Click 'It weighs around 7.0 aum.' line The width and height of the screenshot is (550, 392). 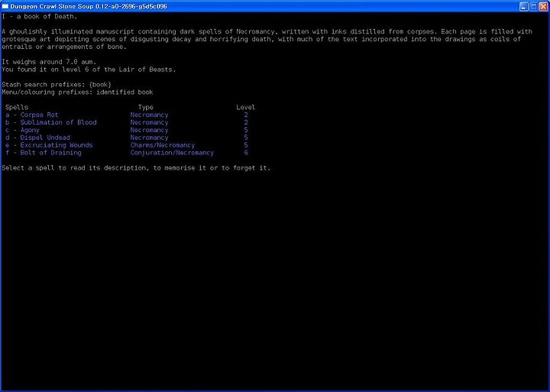49,62
